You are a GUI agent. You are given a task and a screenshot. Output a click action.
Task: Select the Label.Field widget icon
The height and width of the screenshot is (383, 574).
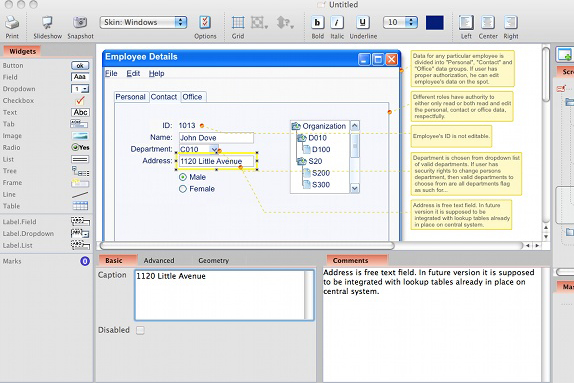pyautogui.click(x=80, y=221)
